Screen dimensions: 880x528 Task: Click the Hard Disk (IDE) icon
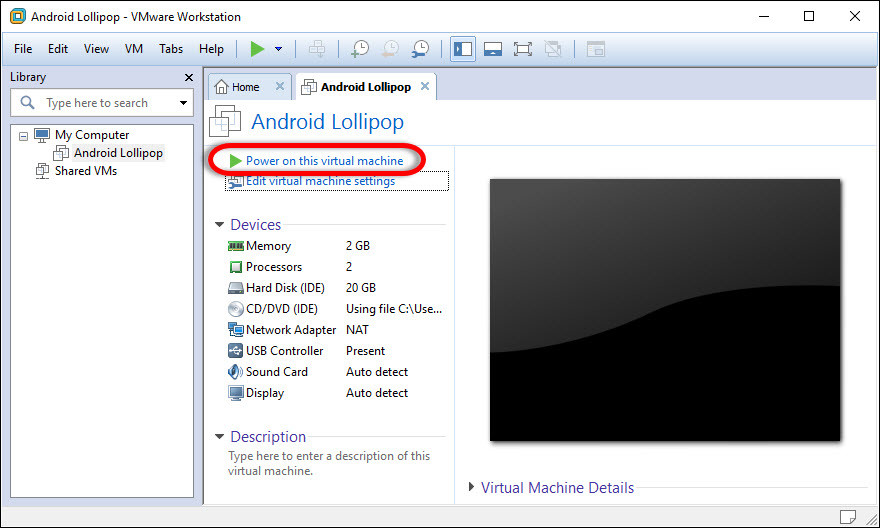pyautogui.click(x=236, y=288)
